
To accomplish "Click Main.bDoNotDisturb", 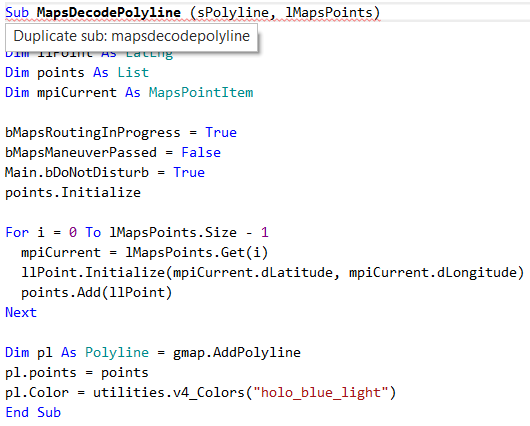I will [77, 172].
